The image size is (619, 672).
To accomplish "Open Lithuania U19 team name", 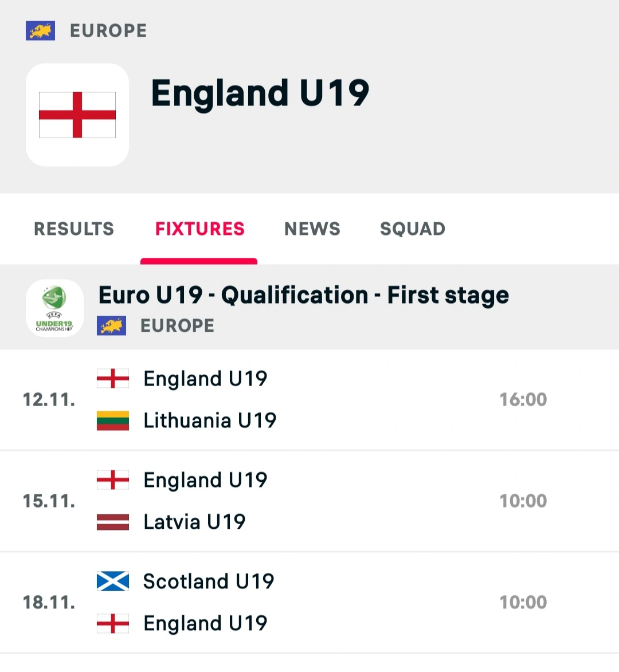I will [210, 421].
